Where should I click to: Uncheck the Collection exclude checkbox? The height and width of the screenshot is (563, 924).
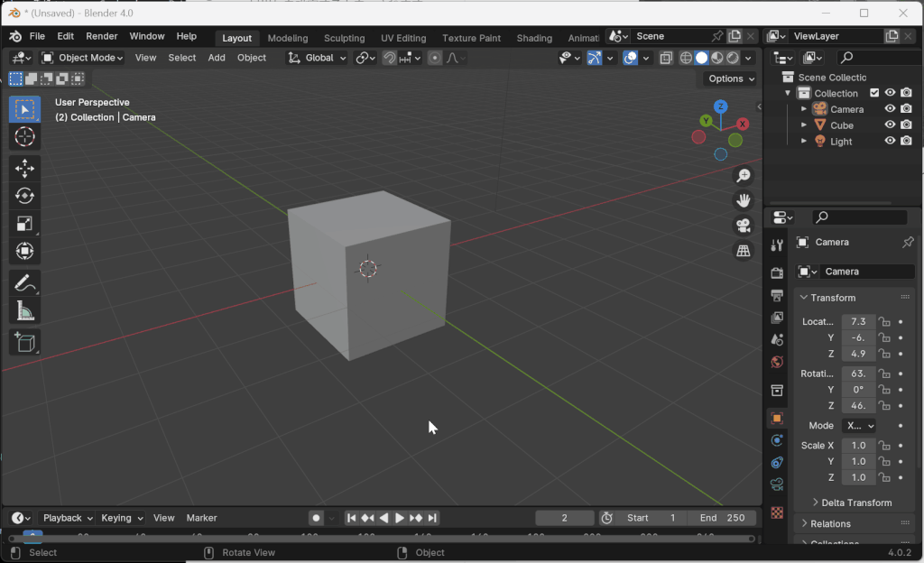tap(873, 93)
